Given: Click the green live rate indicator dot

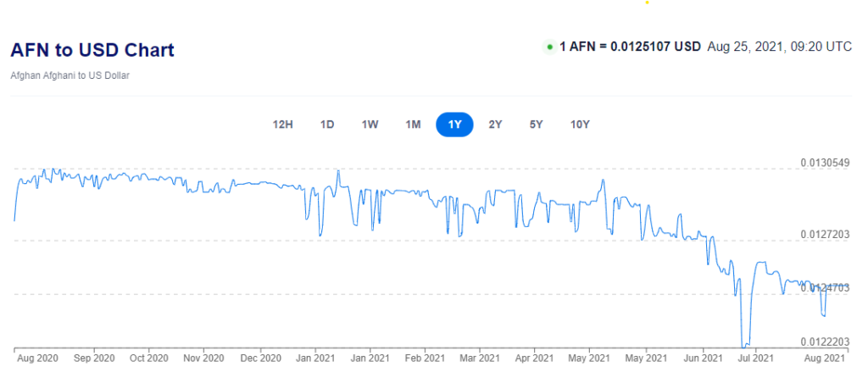Looking at the screenshot, I should [x=549, y=47].
